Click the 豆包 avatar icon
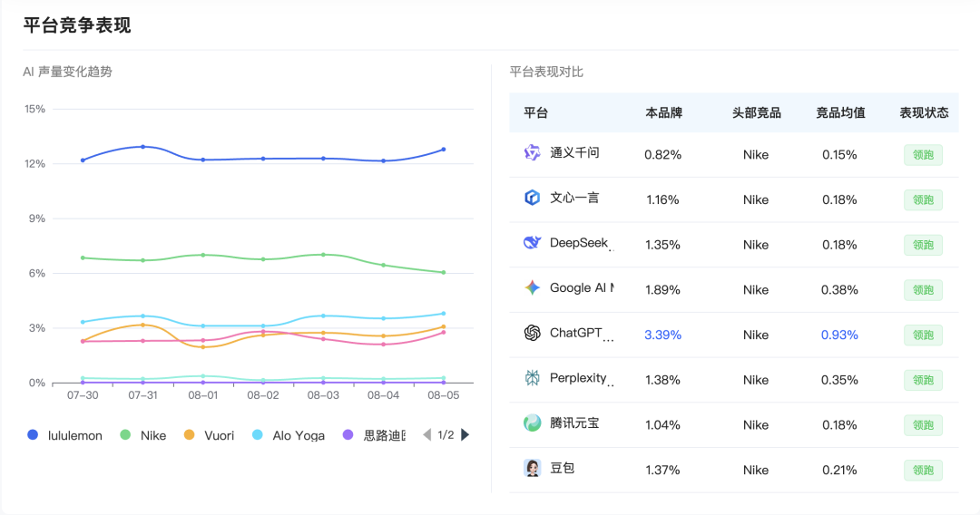 (x=532, y=468)
